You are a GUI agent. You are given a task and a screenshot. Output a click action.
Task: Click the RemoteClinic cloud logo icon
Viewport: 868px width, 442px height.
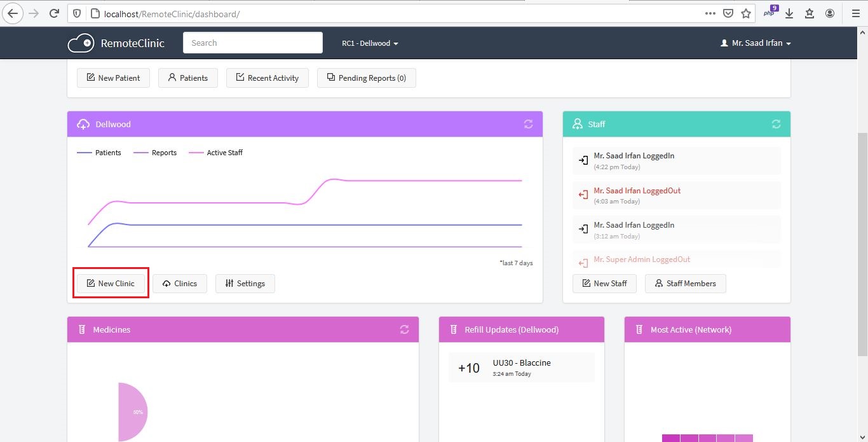[x=81, y=43]
